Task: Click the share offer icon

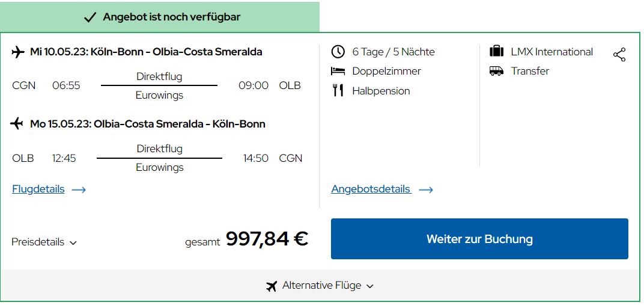Action: (x=619, y=55)
